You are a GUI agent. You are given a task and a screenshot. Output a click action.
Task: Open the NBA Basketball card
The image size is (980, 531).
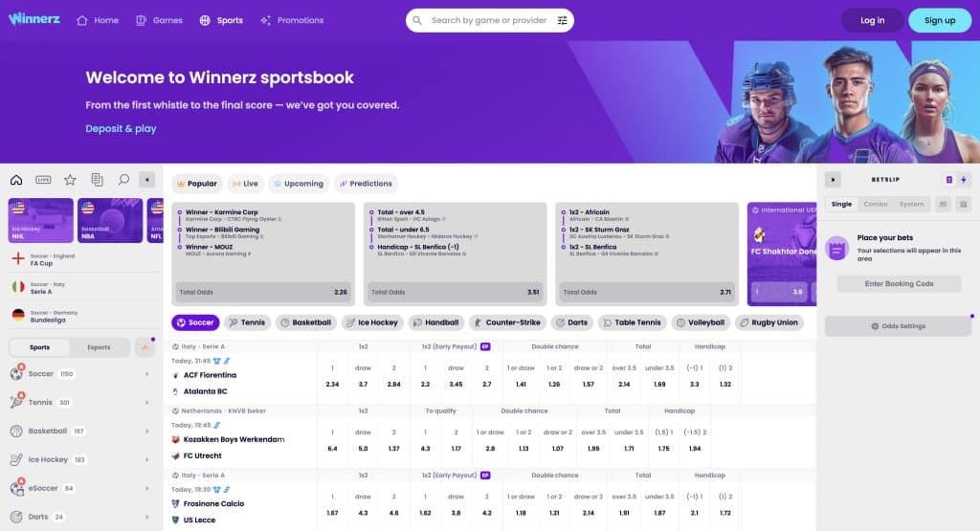point(110,220)
